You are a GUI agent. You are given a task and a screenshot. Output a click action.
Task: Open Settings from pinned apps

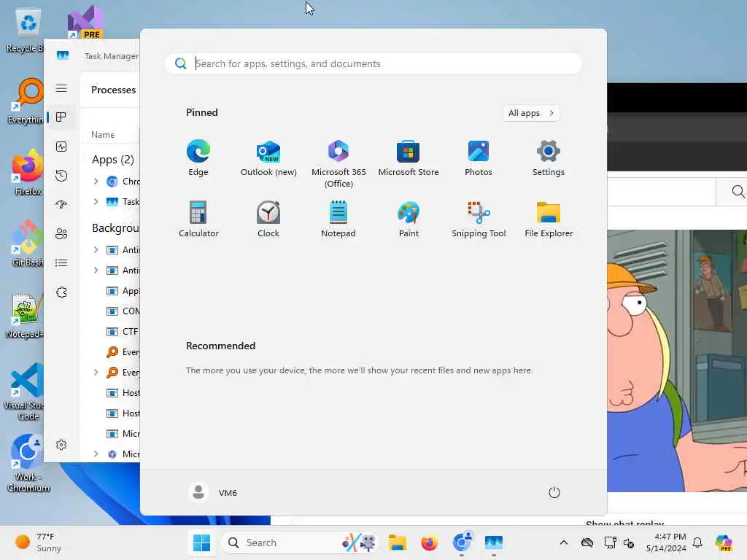point(549,158)
